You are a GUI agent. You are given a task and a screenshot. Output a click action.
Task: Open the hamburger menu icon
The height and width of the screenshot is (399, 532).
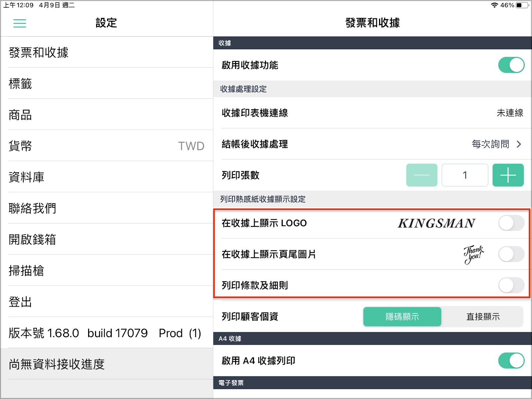pos(20,23)
